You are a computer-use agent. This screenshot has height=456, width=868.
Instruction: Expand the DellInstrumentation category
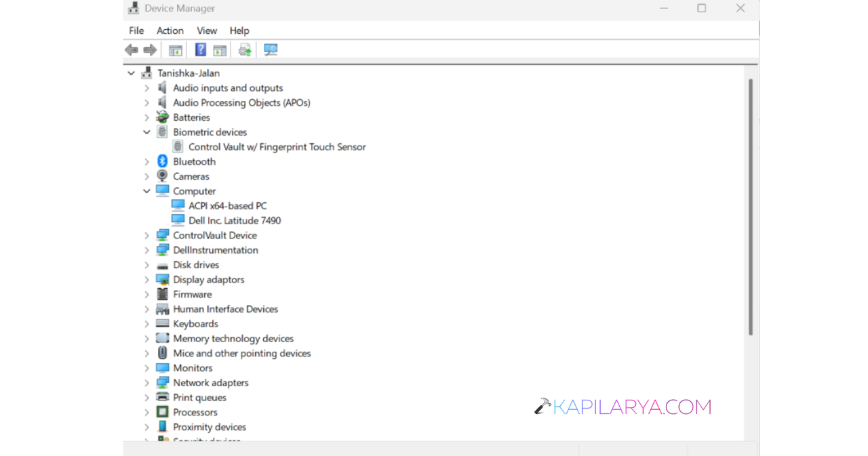[x=146, y=250]
